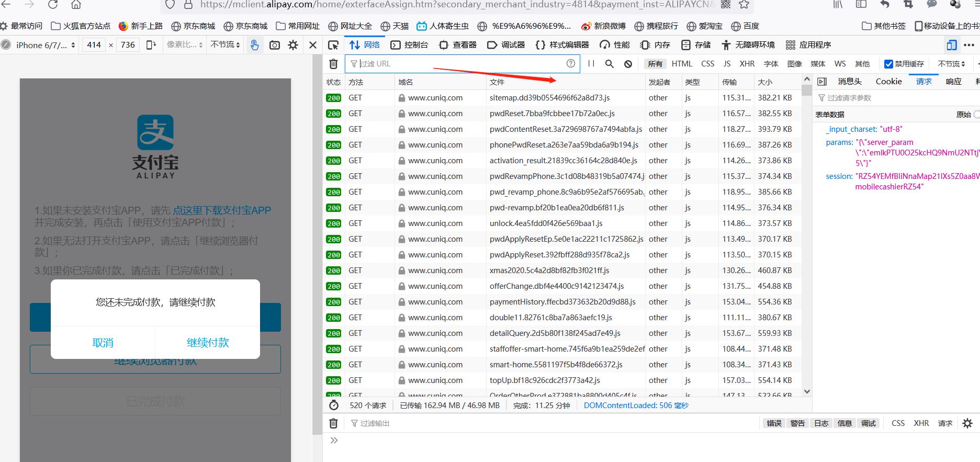This screenshot has width=980, height=462.
Task: Toggle responsive design mode icon in devtools
Action: (952, 45)
